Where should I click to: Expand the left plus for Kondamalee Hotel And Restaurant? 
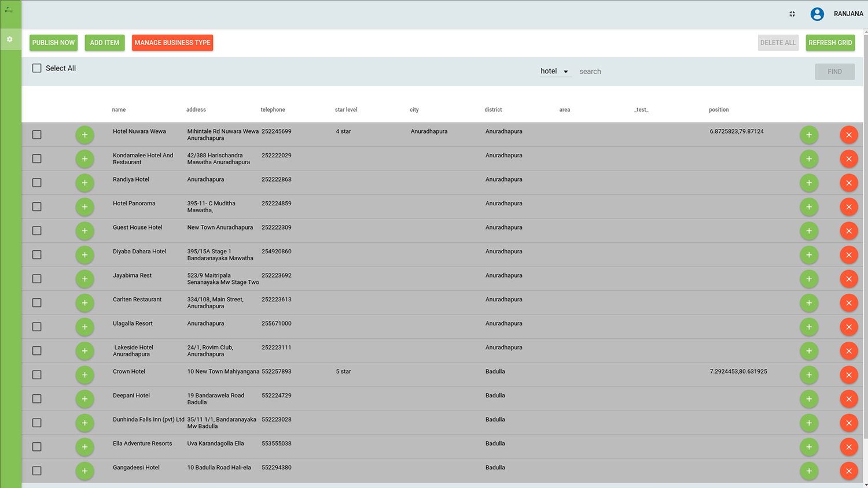pos(84,159)
